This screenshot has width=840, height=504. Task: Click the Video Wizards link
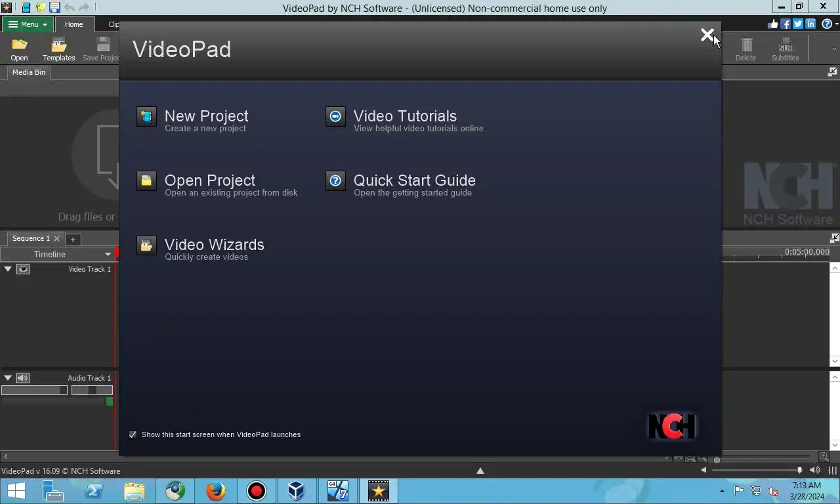(215, 245)
